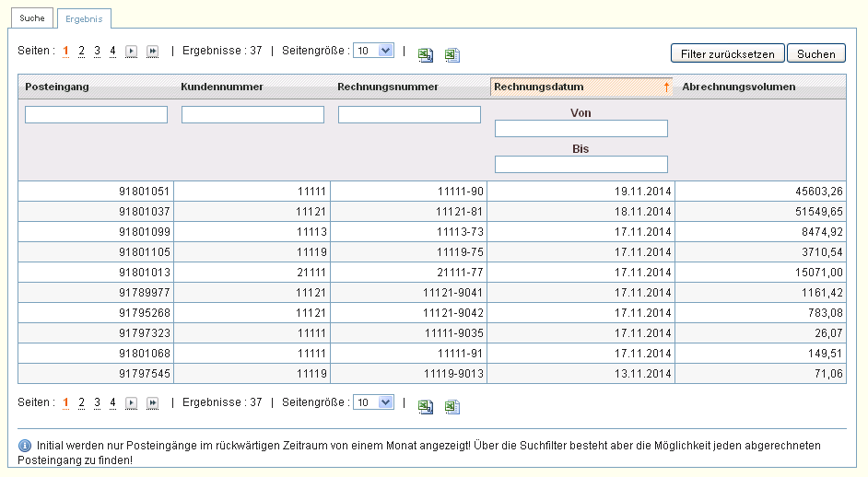Focus the Kundennummer filter field

tap(253, 114)
